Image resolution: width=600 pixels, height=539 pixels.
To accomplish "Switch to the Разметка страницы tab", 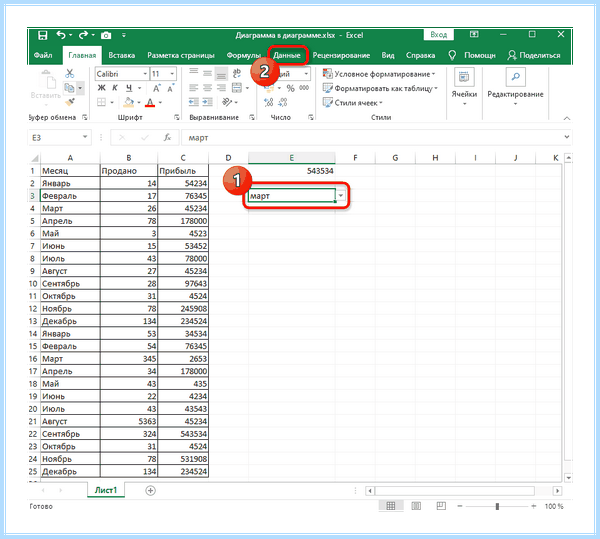I will coord(181,55).
